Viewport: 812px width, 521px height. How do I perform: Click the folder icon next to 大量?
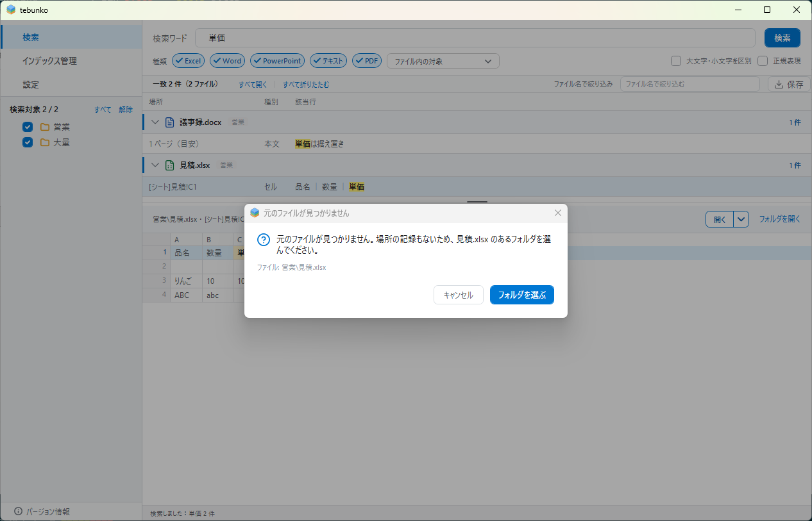[x=45, y=142]
